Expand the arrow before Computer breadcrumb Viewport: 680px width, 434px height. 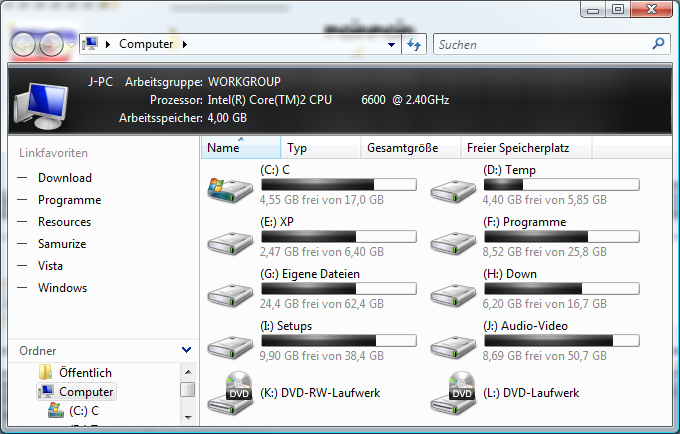click(x=108, y=44)
